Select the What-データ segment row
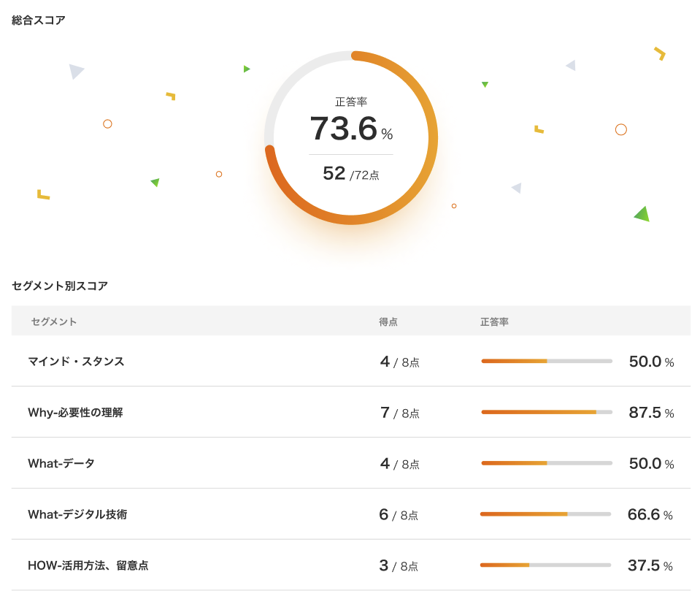The image size is (700, 599). (62, 462)
